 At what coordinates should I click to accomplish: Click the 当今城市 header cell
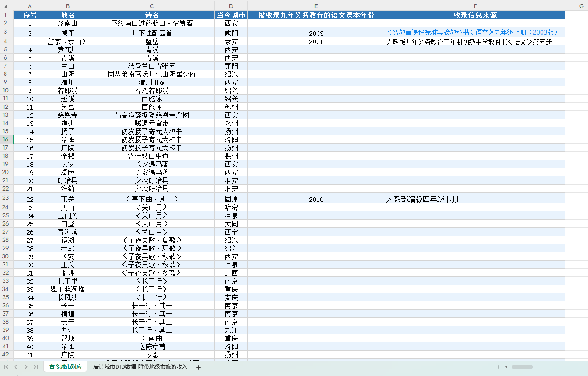click(x=231, y=15)
